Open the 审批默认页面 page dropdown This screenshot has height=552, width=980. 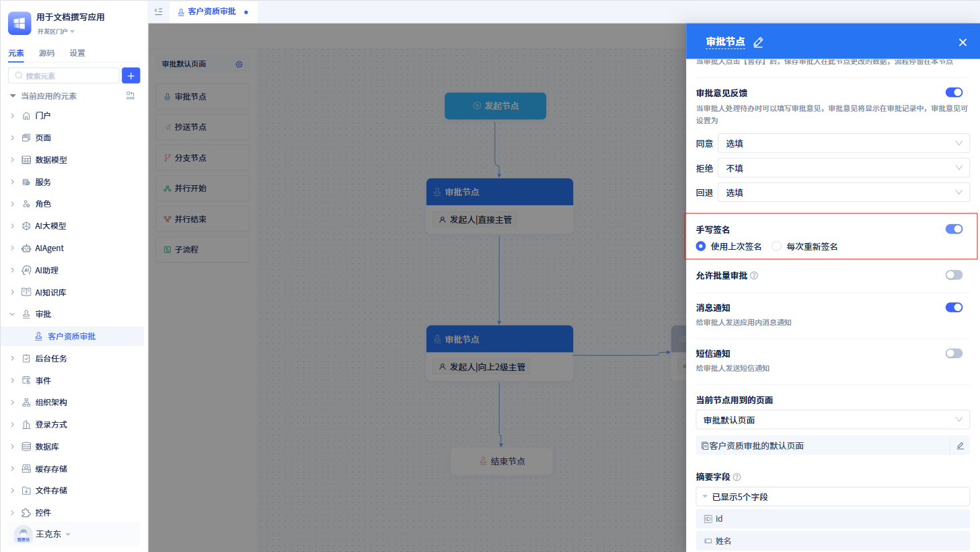pyautogui.click(x=833, y=420)
